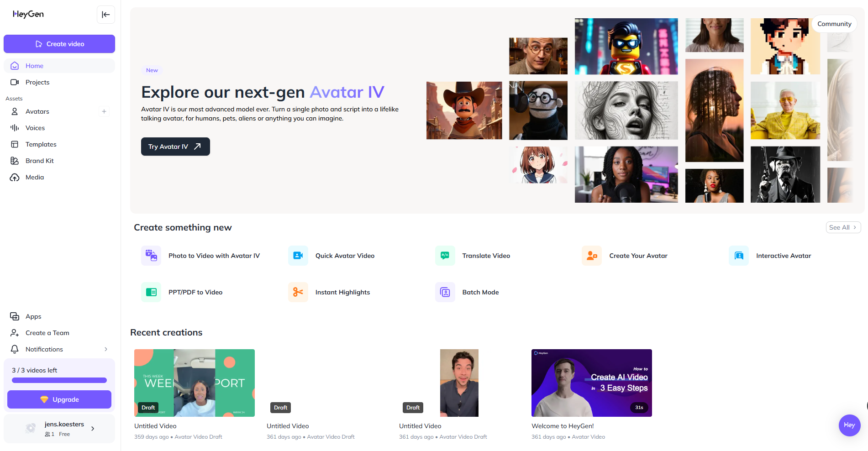
Task: Click the Batch Mode icon
Action: coord(445,292)
